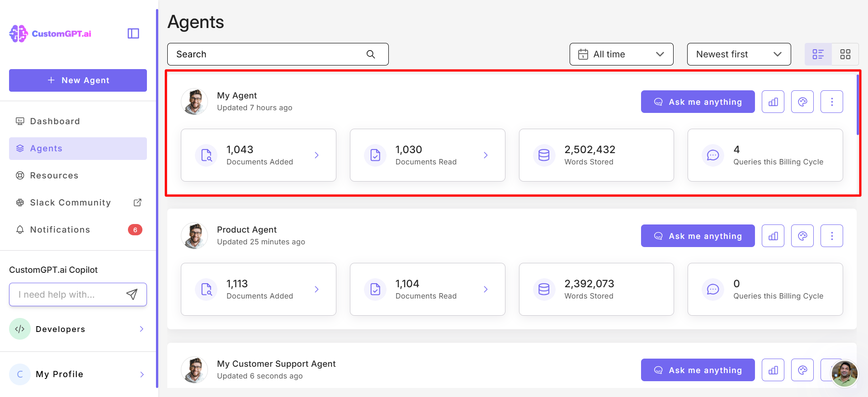Click the My Profile avatar circle
868x397 pixels.
coord(20,374)
